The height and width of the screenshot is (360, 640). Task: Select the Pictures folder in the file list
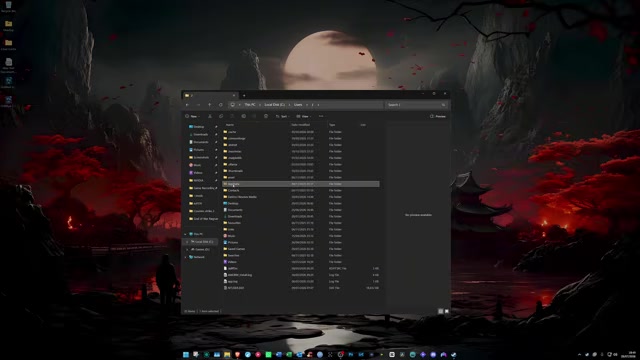click(301, 242)
